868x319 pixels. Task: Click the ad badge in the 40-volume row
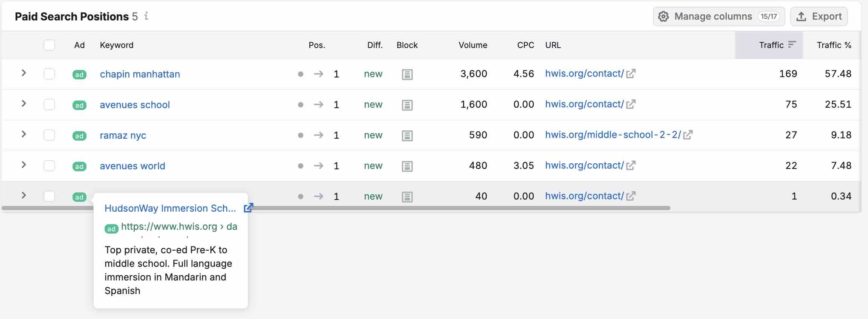pyautogui.click(x=79, y=197)
